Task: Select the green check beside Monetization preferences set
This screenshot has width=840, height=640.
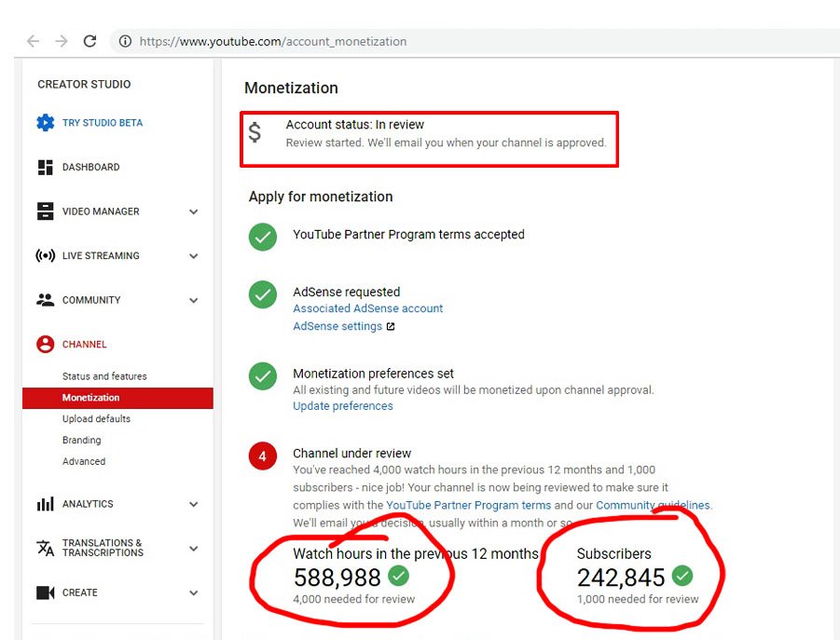Action: click(x=263, y=376)
